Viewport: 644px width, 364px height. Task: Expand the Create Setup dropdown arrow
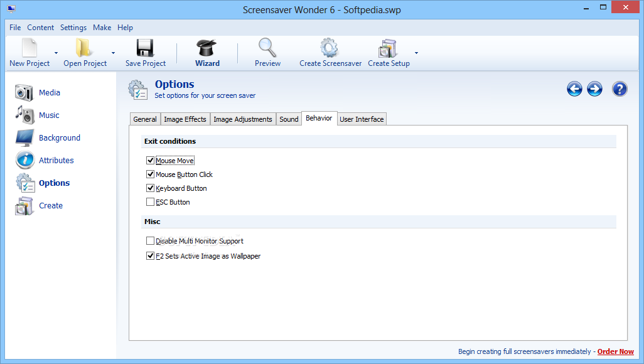416,53
